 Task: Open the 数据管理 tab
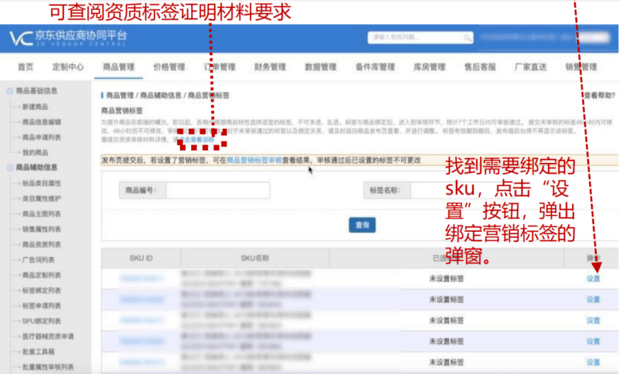click(321, 67)
